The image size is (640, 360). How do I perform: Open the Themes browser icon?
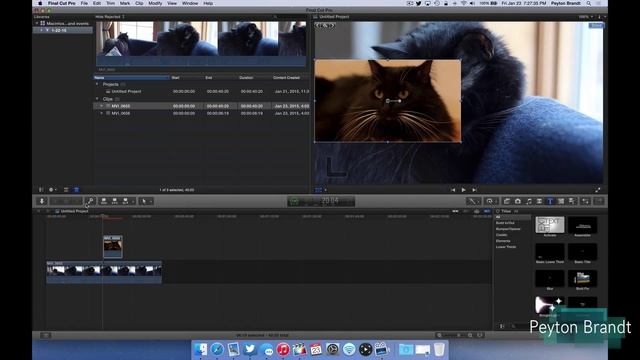tap(572, 201)
